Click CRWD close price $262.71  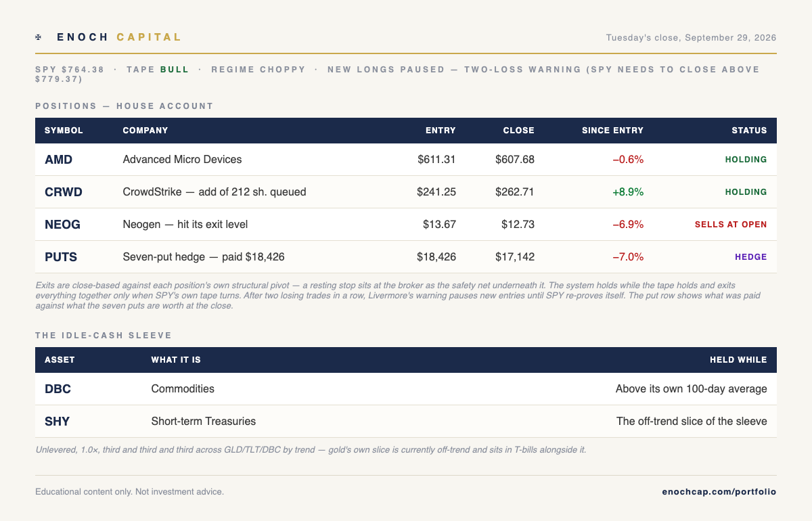(515, 192)
